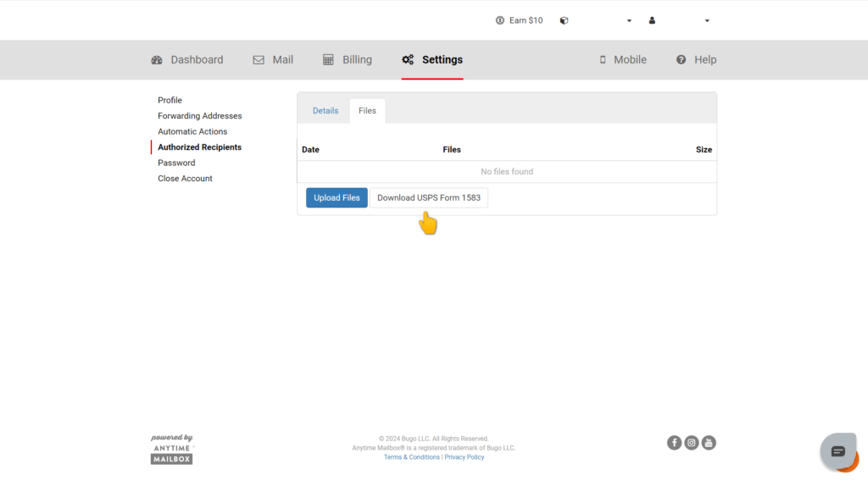Click the Anytime Mailbox logo
868x481 pixels.
click(171, 450)
